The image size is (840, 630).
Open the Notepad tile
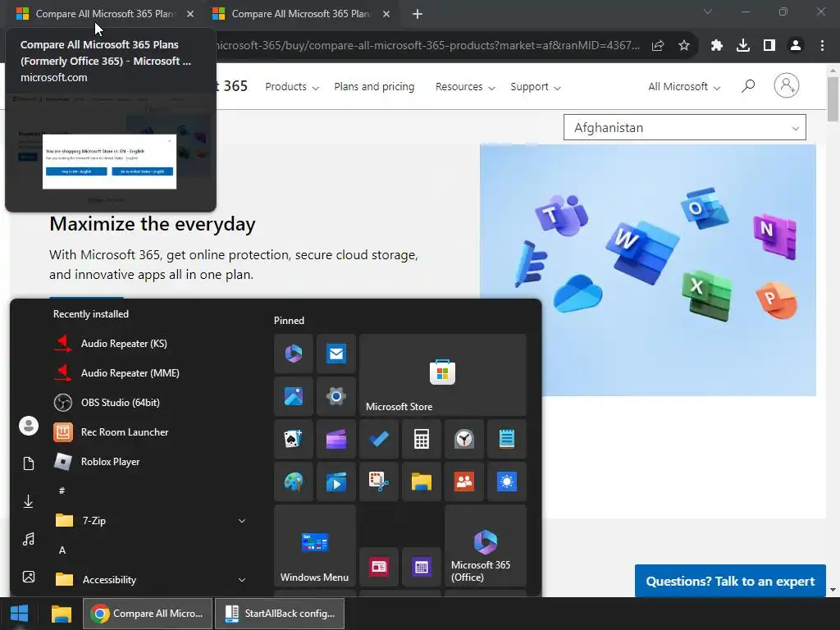507,439
